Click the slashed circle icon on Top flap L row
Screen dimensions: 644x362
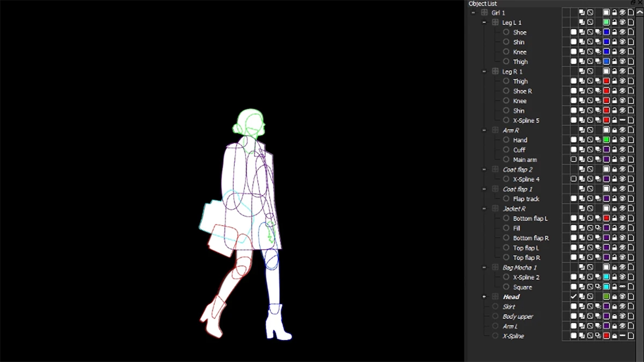point(590,247)
